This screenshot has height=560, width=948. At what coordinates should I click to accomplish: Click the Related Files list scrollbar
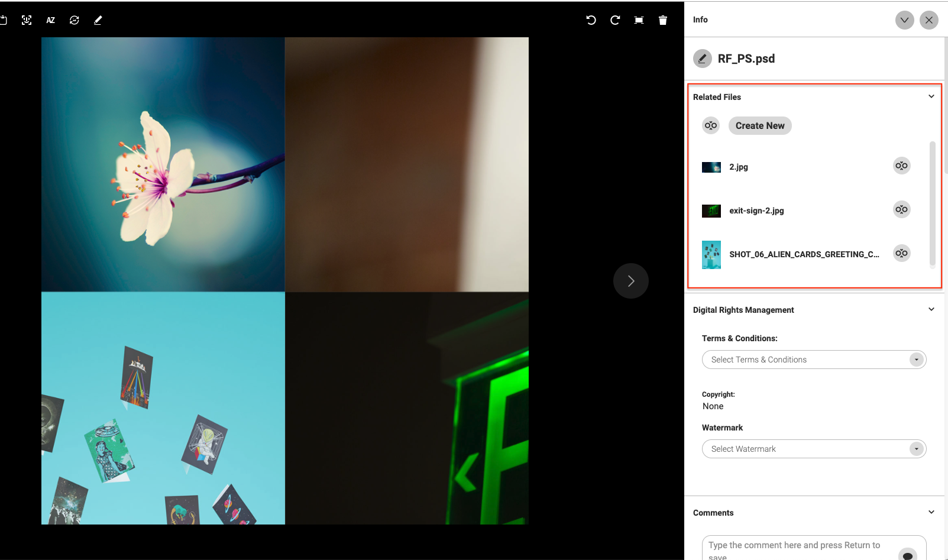[933, 204]
